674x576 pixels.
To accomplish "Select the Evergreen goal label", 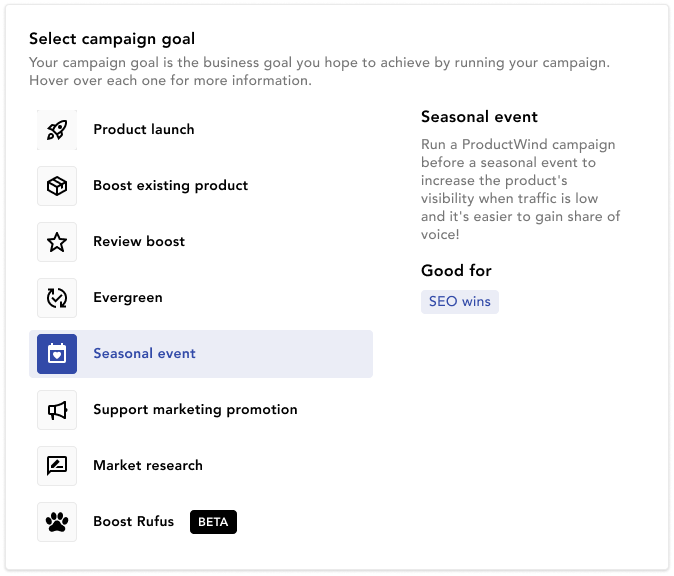I will coord(128,297).
